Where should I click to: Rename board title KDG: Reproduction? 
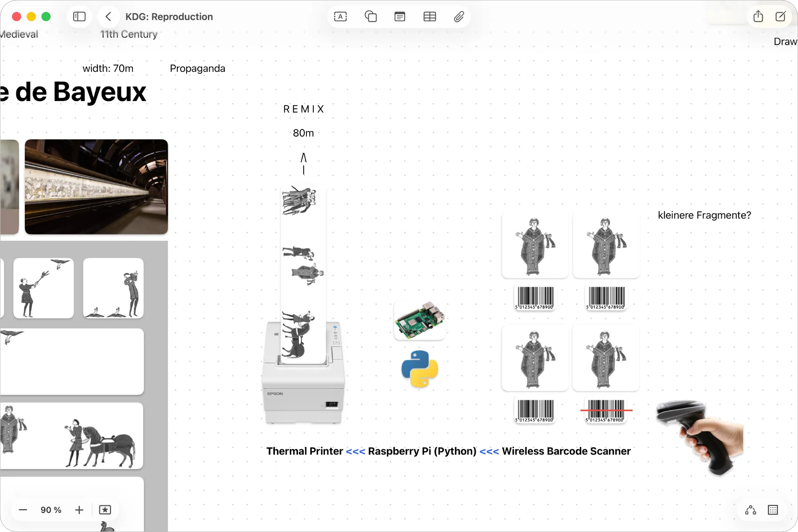[x=169, y=17]
